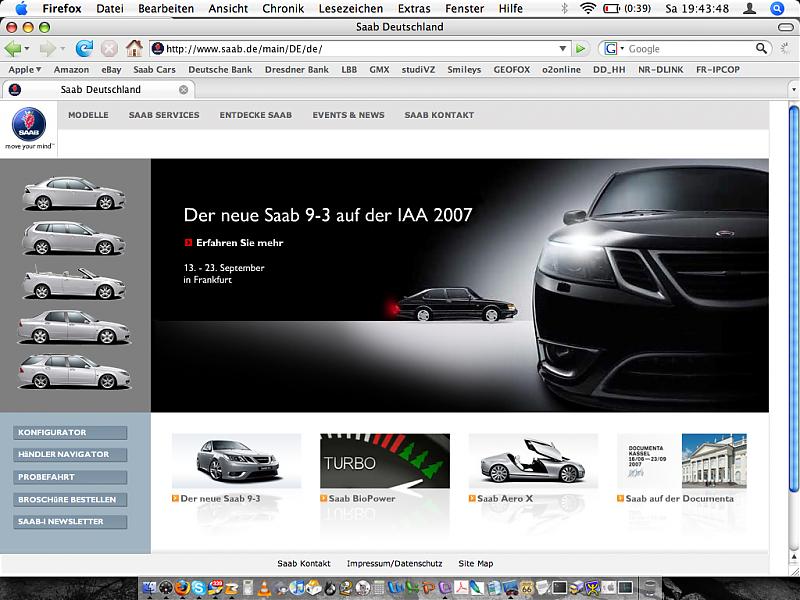Click the Forward arrow button
Screen dimensions: 800x600
(47, 49)
